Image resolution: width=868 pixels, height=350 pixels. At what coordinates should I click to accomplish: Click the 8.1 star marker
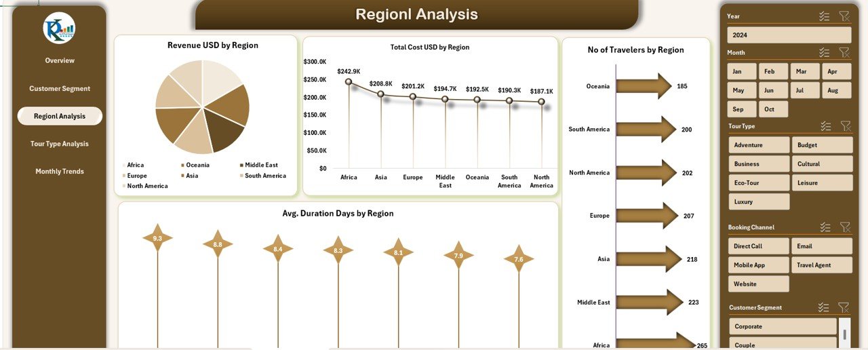coord(398,252)
